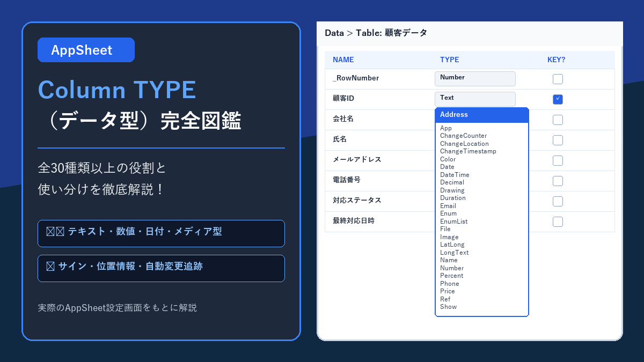The height and width of the screenshot is (362, 644).
Task: Select DateTime type option
Action: point(455,175)
